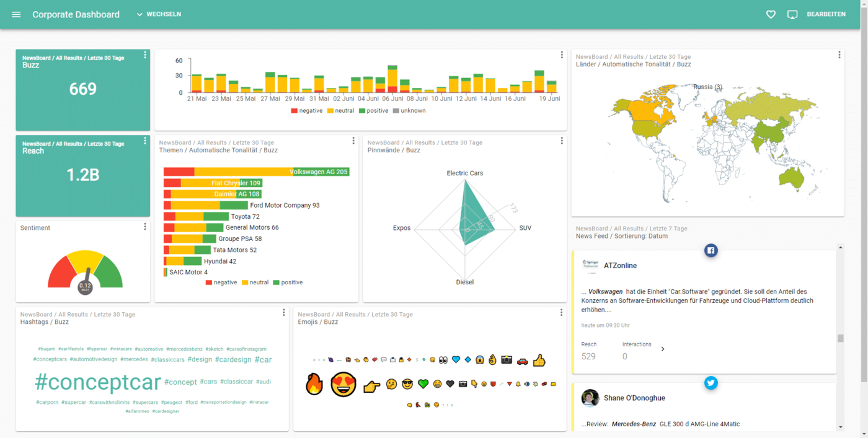Image resolution: width=868 pixels, height=438 pixels.
Task: Toggle negative in Themen chart legend
Action: (x=221, y=283)
